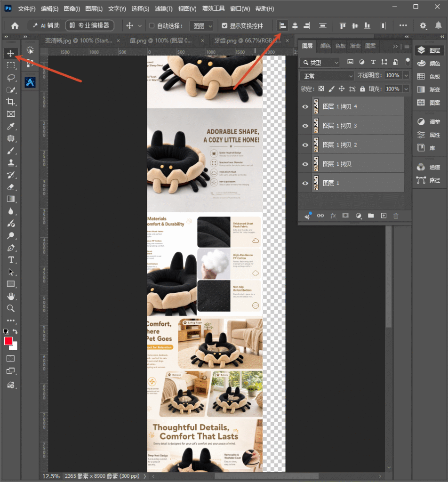Click align top edges icon
448x482 pixels.
point(343,26)
